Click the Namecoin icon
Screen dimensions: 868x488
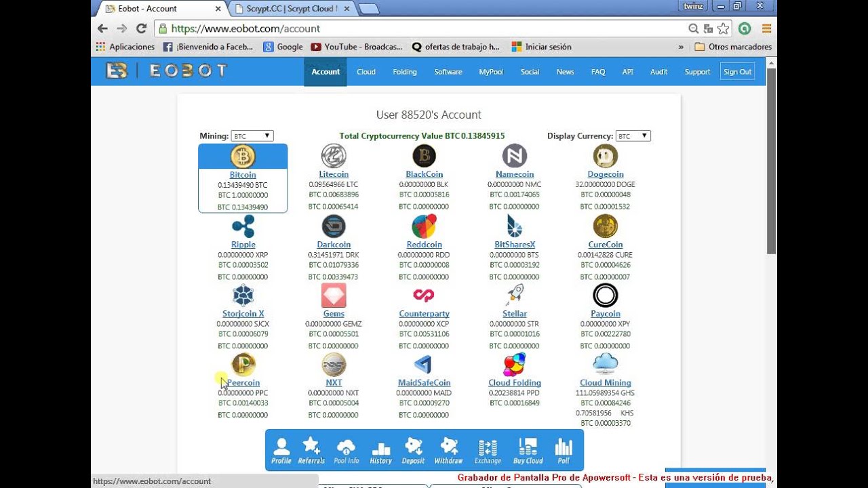point(515,157)
